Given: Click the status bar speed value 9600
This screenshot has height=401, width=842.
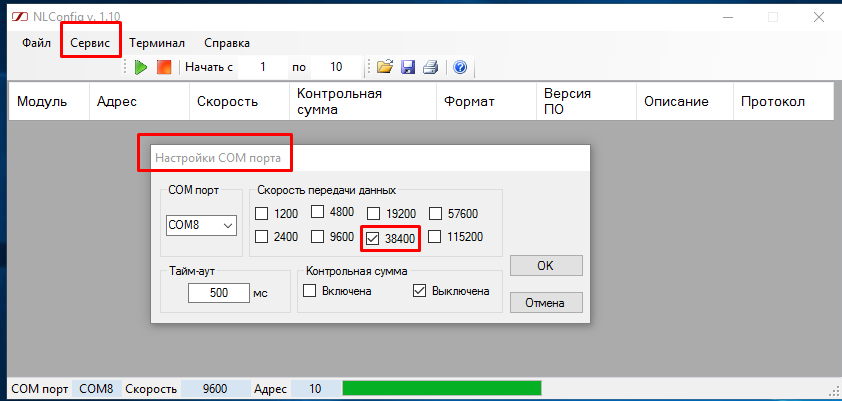Looking at the screenshot, I should pyautogui.click(x=215, y=389).
